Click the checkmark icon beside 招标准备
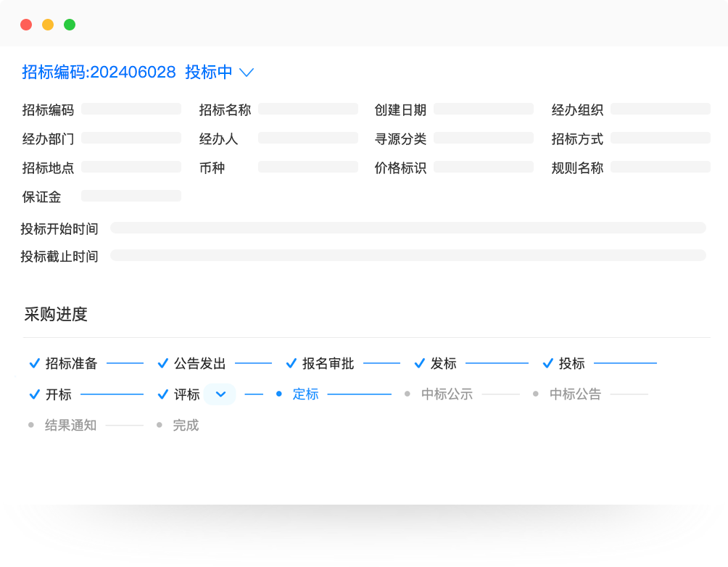Viewport: 728px width, 567px height. click(33, 363)
